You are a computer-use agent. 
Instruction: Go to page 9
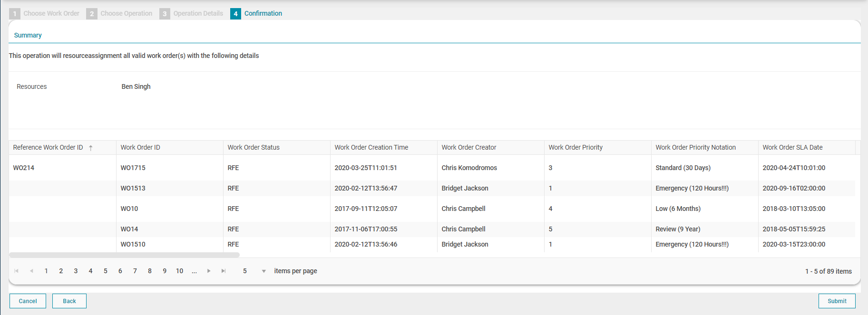coord(165,271)
